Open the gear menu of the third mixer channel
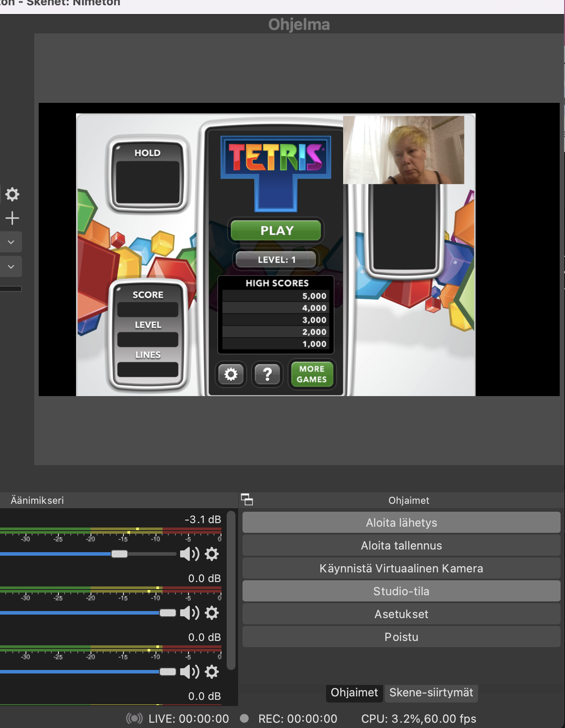Viewport: 565px width, 728px height. tap(212, 672)
